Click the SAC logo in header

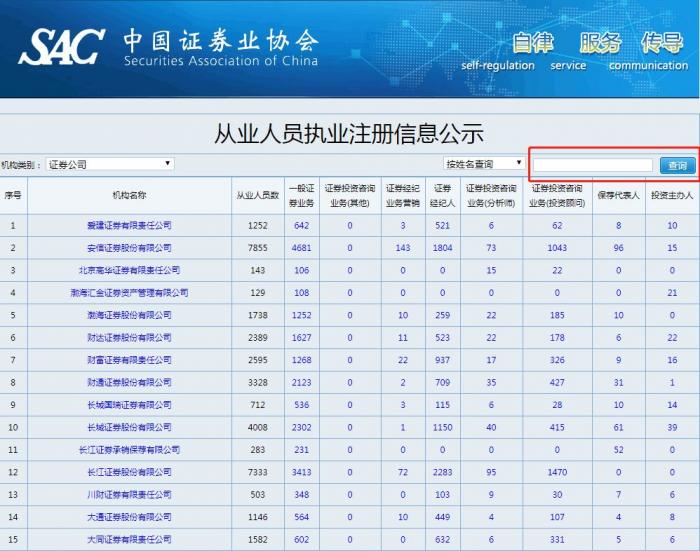[62, 46]
